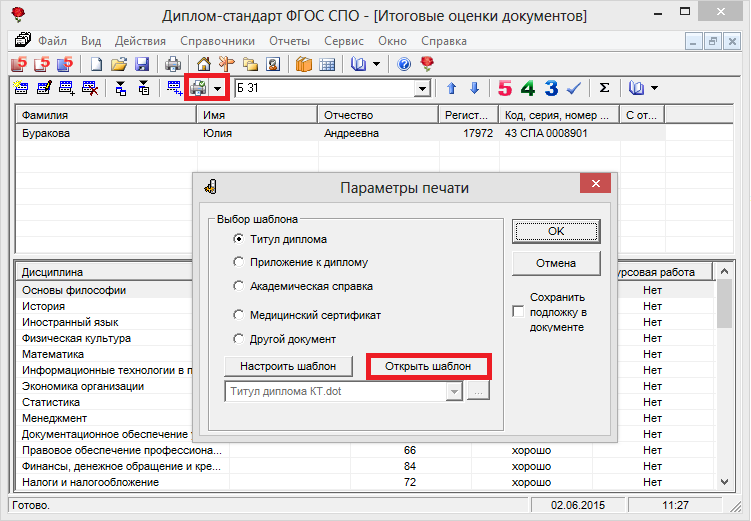Open the Титул диплома КТ.dot template dropdown
The height and width of the screenshot is (521, 751).
(455, 392)
